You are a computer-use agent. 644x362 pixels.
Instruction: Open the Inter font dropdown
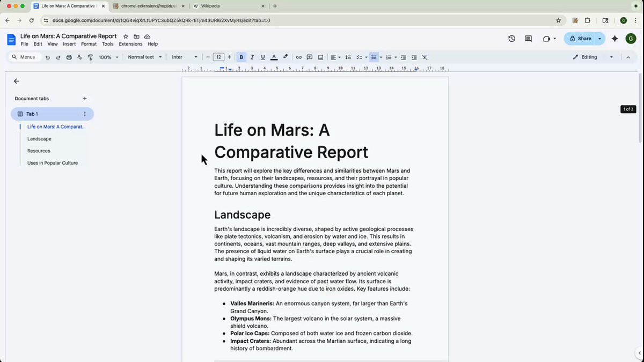(185, 57)
